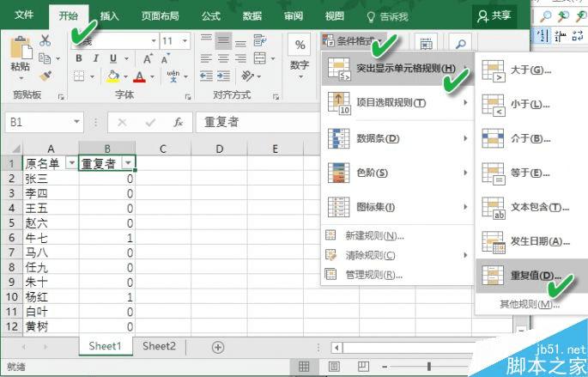Click the Paste clipboard icon
The width and height of the screenshot is (588, 377).
pos(21,47)
